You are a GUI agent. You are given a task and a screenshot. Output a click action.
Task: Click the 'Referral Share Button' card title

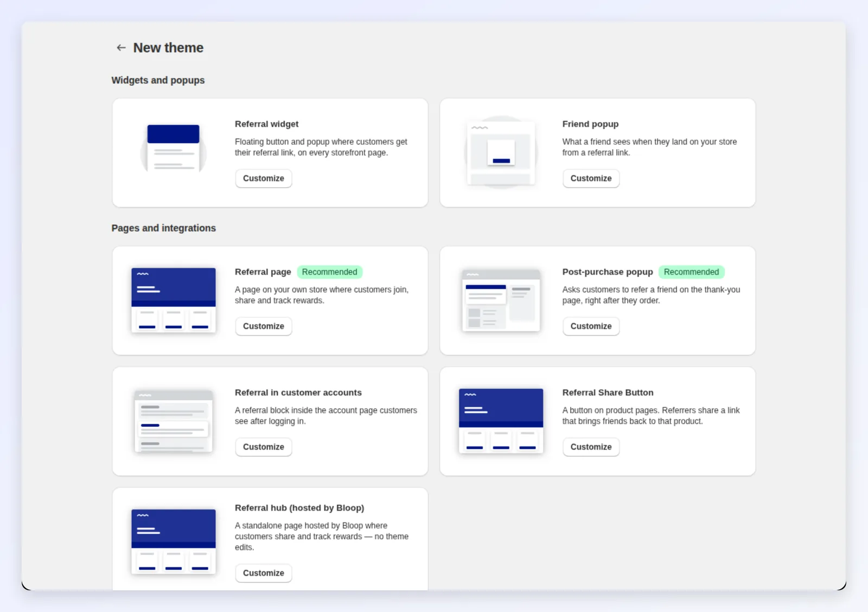point(608,393)
